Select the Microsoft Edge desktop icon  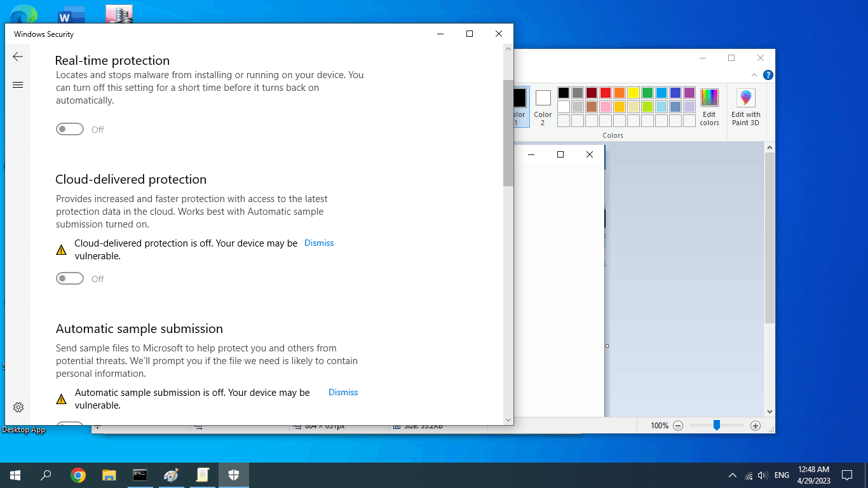coord(24,15)
